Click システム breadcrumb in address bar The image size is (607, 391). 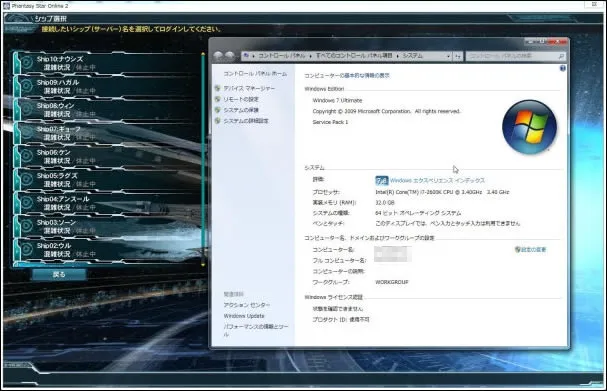coord(413,56)
